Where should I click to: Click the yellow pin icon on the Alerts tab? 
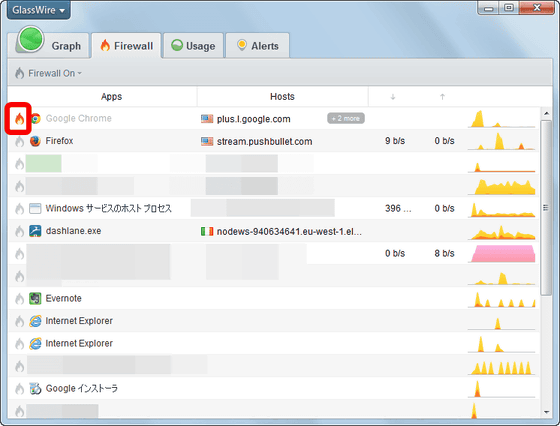[x=242, y=45]
